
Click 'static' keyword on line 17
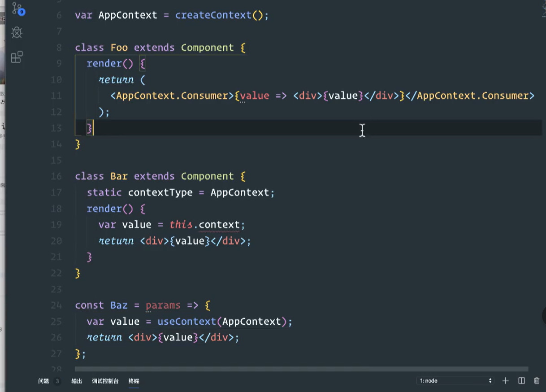coord(104,192)
